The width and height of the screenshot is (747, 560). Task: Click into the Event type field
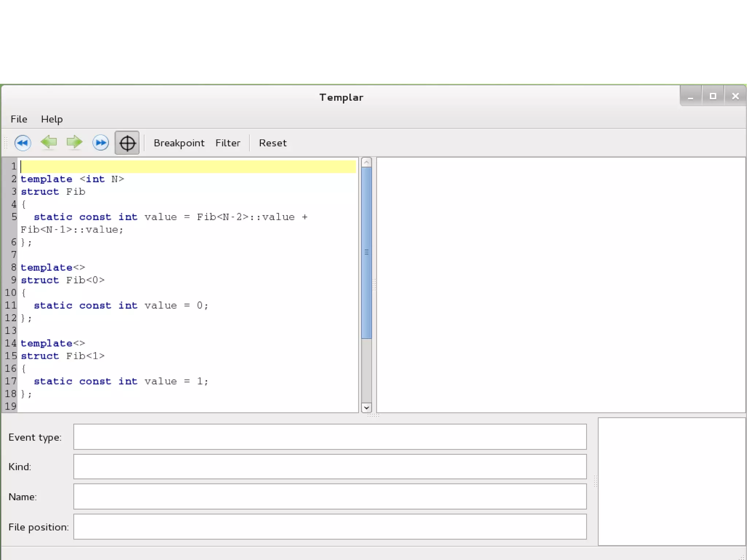330,437
